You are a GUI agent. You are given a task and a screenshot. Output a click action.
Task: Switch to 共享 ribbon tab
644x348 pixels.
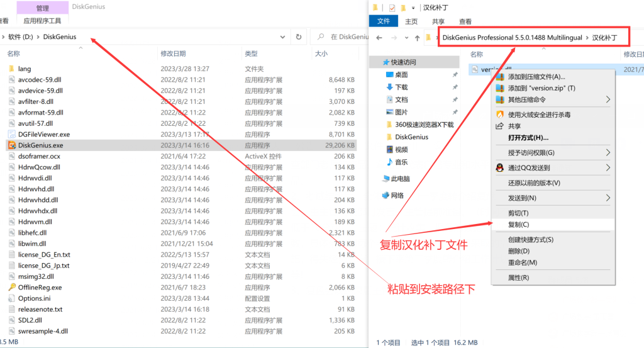pyautogui.click(x=438, y=21)
